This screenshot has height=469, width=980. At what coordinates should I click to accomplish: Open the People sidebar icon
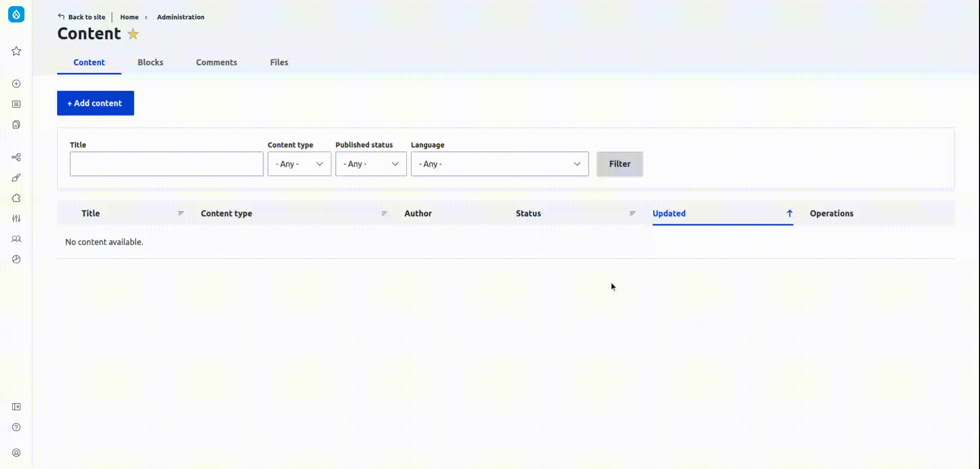16,239
